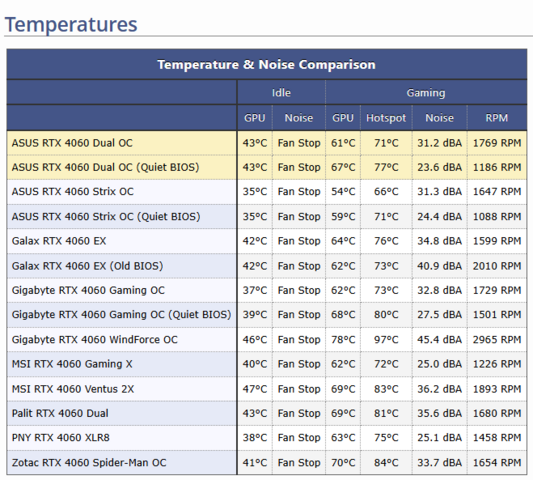Click the 1501 RPM cell
Screen dimensions: 533x480
click(497, 314)
